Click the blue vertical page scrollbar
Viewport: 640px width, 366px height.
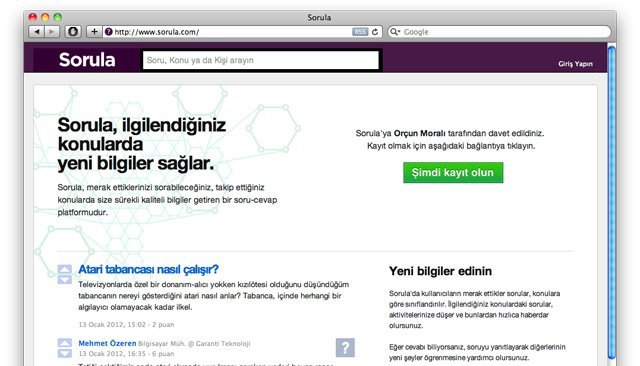[x=611, y=202]
